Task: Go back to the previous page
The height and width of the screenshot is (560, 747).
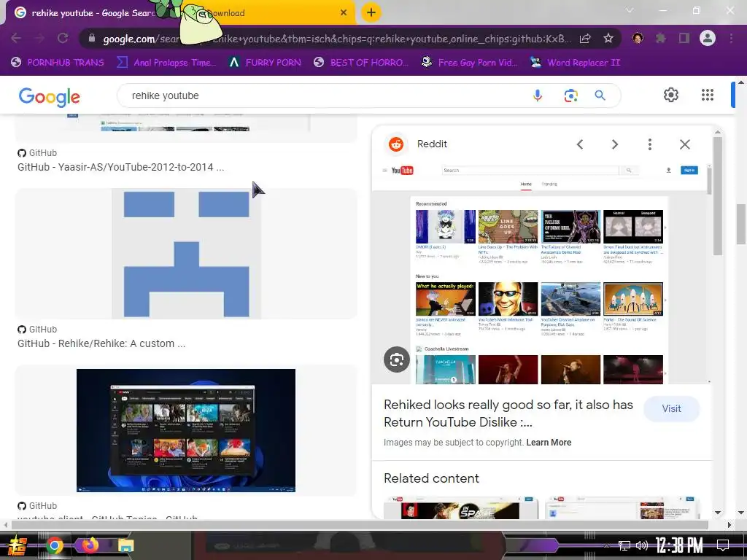Action: (16, 38)
